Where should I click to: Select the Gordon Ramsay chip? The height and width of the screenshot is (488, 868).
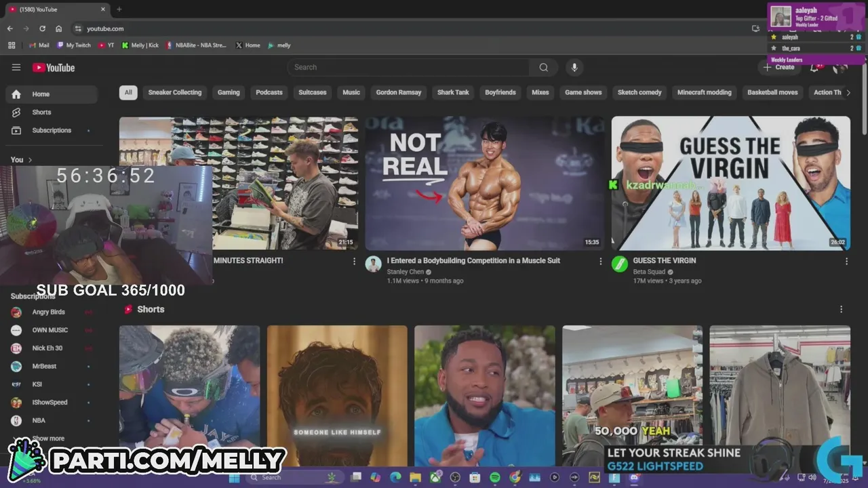(399, 92)
